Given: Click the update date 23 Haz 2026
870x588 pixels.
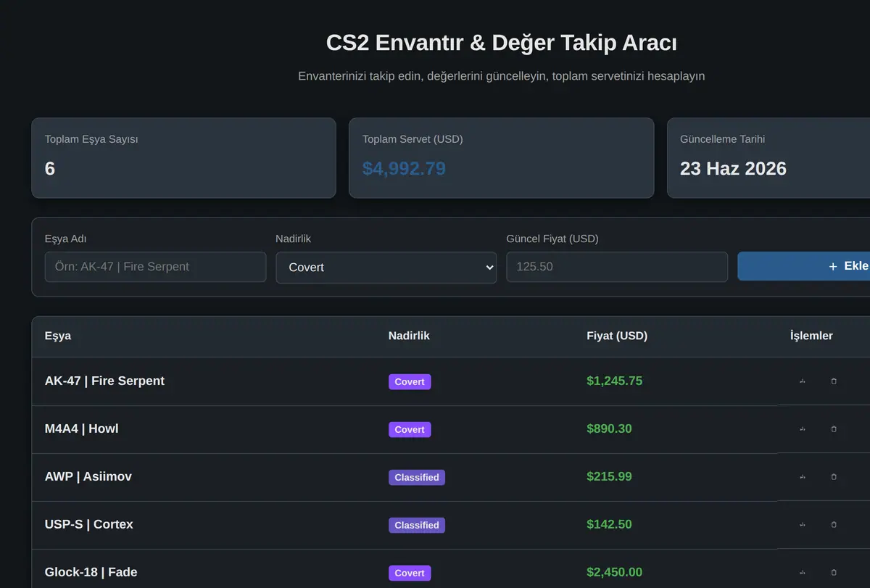Looking at the screenshot, I should (x=733, y=169).
